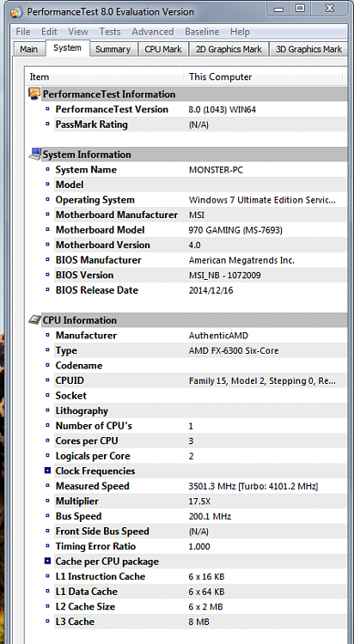
Task: Open the Advanced menu
Action: tap(153, 32)
